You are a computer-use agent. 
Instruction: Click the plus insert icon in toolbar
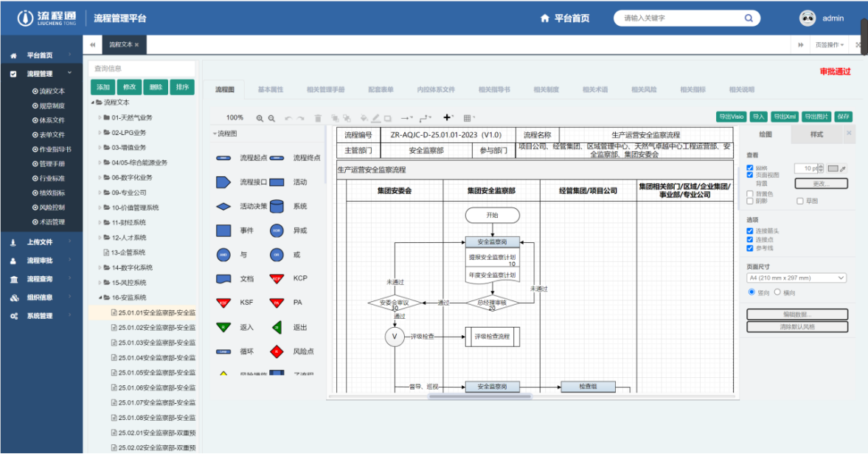(x=447, y=117)
